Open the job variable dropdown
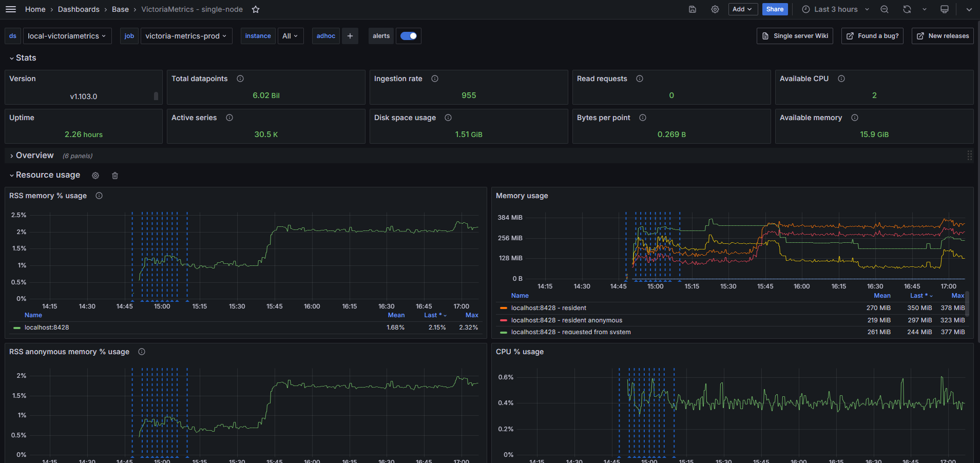The image size is (980, 463). tap(186, 36)
